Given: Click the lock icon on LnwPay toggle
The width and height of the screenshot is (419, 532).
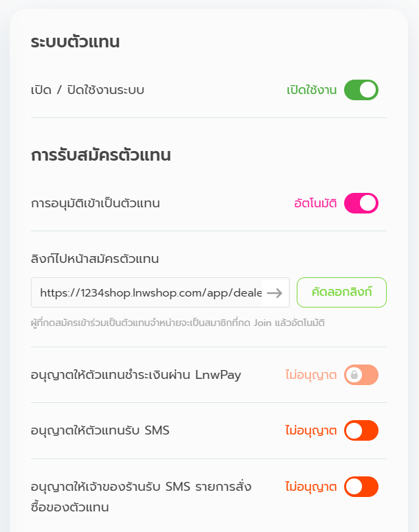Looking at the screenshot, I should click(354, 375).
